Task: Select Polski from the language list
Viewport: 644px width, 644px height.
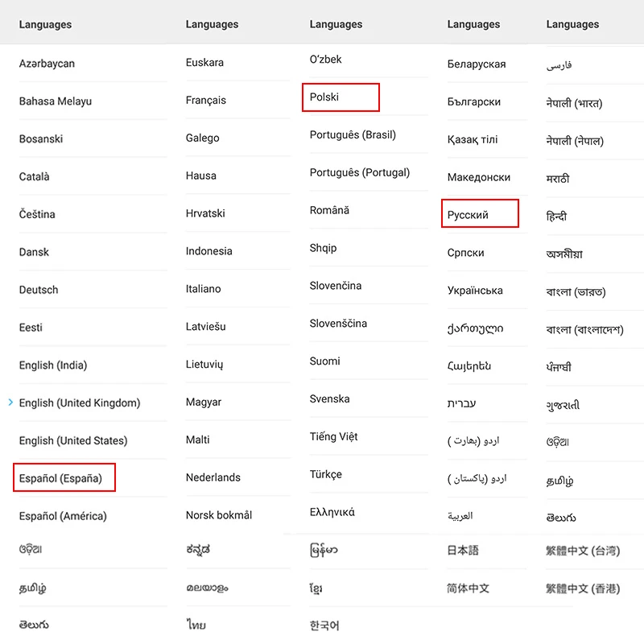Action: coord(324,97)
